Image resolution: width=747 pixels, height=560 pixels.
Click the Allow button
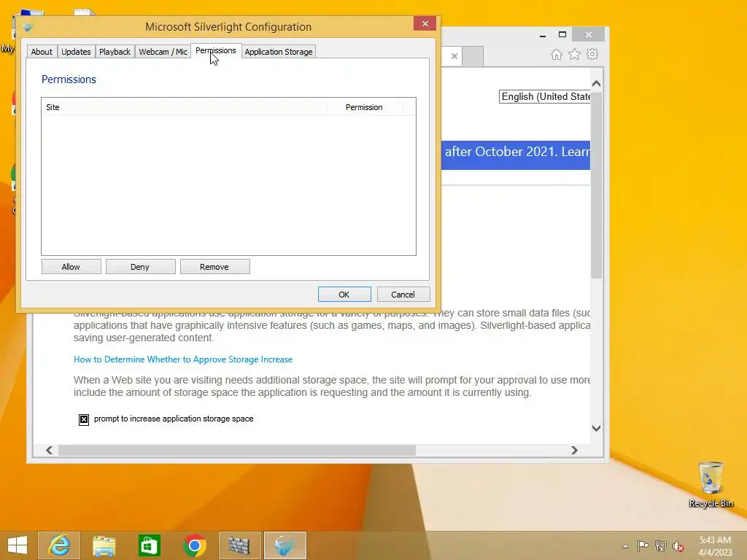coord(71,267)
